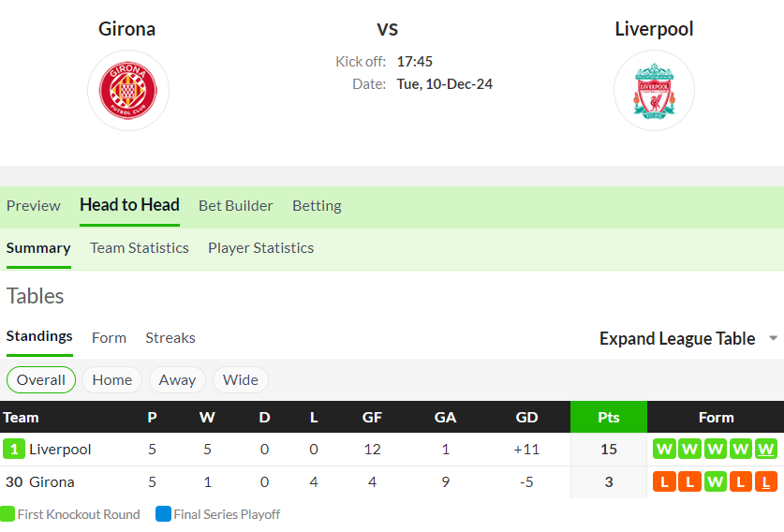Open the Team Statistics tab
Viewport: 784px width, 532px height.
pyautogui.click(x=140, y=248)
